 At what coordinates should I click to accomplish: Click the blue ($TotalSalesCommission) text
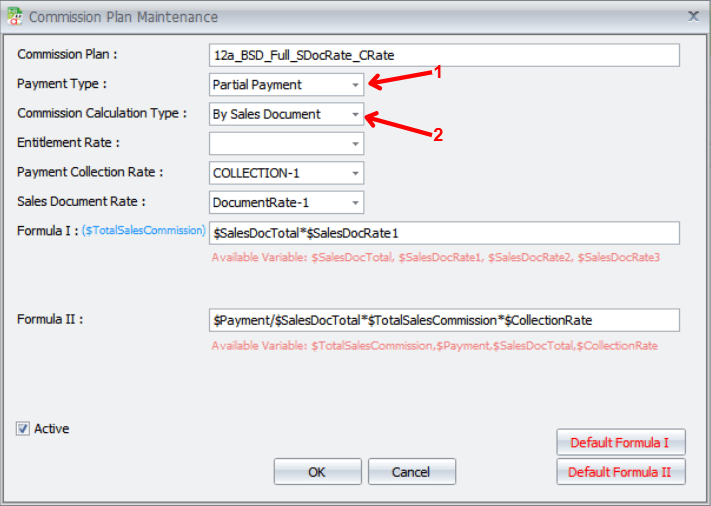point(144,231)
